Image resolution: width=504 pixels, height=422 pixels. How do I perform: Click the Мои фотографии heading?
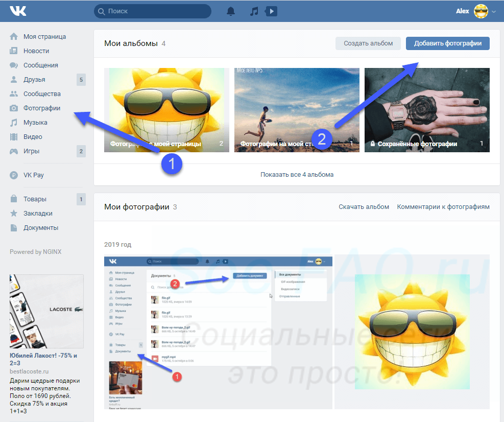(x=137, y=207)
